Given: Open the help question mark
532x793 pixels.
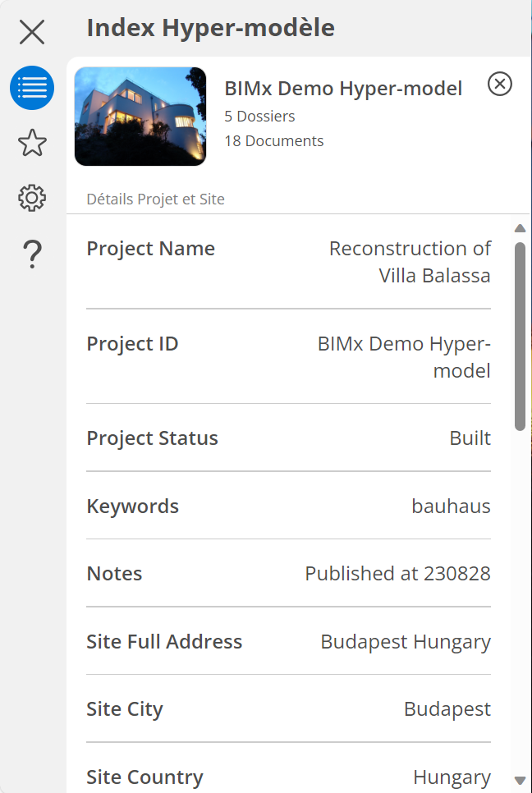Looking at the screenshot, I should pyautogui.click(x=32, y=254).
